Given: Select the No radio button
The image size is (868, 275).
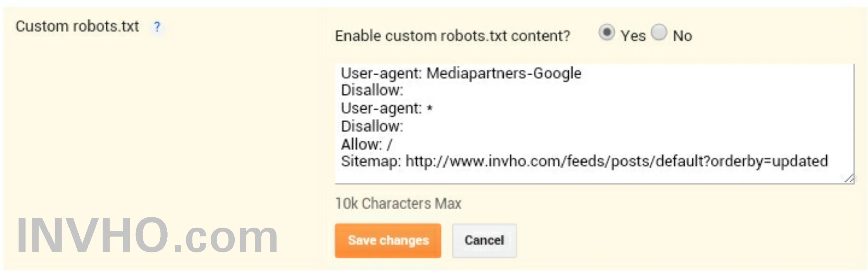Looking at the screenshot, I should (659, 33).
